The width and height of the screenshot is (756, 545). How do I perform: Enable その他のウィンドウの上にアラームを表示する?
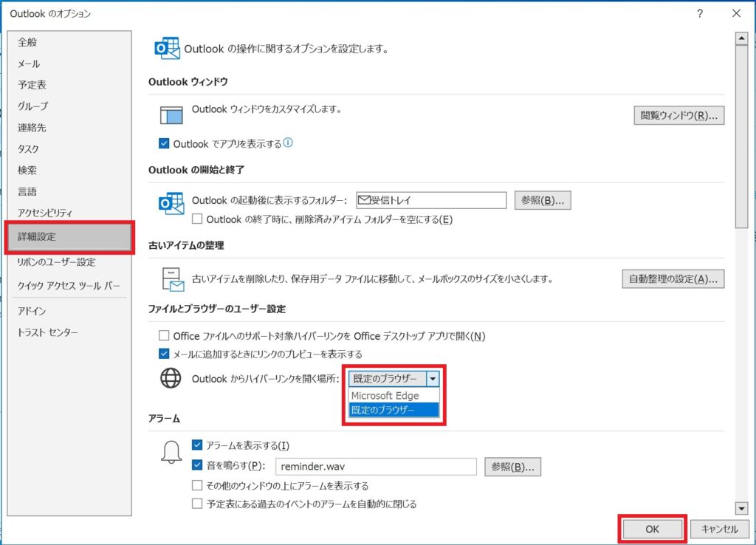(x=196, y=484)
